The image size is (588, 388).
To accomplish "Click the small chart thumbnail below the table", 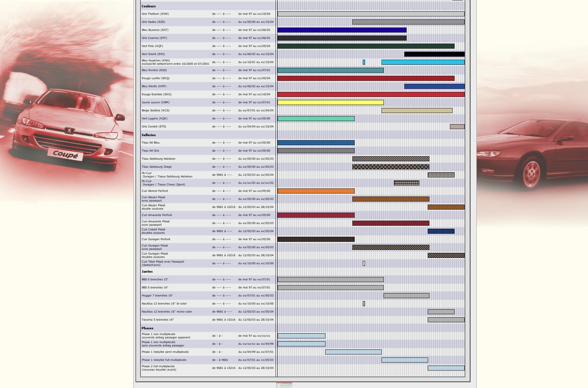I will tap(284, 385).
